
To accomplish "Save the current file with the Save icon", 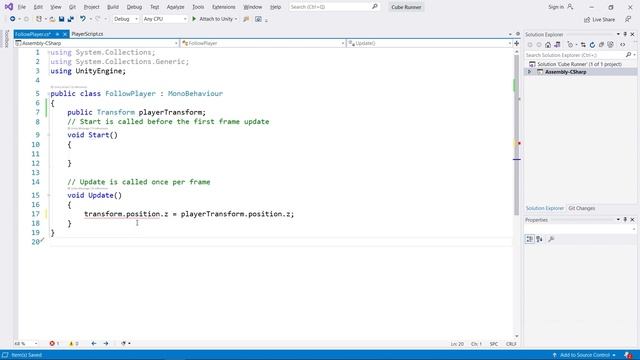I will click(61, 19).
